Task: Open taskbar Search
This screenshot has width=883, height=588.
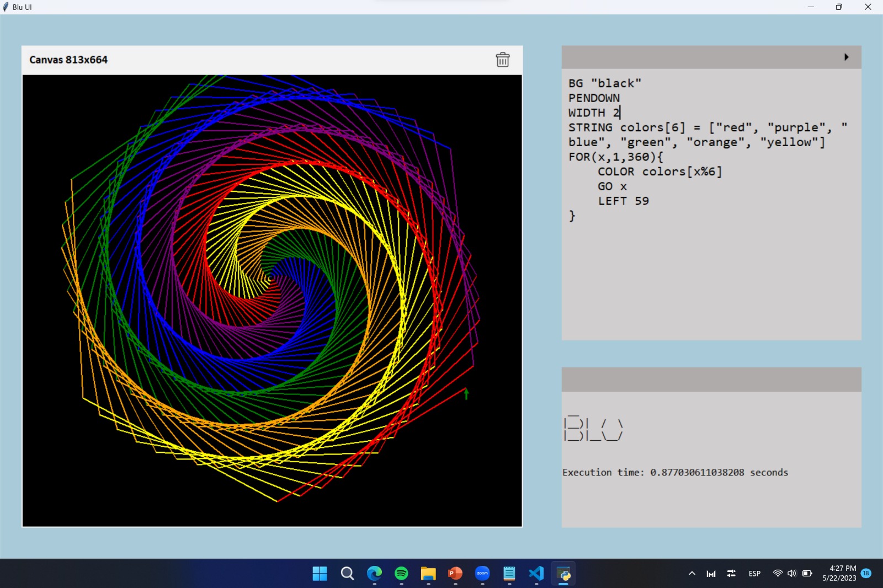Action: (x=347, y=574)
